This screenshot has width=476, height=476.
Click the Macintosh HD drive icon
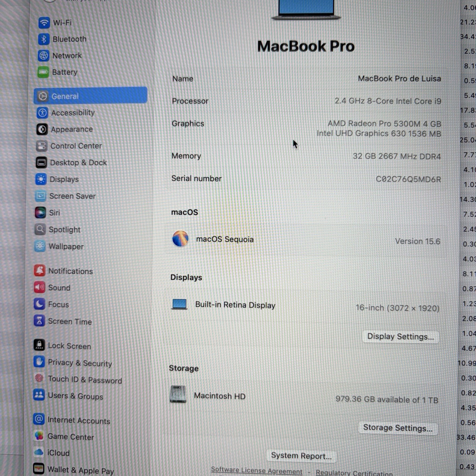point(178,394)
